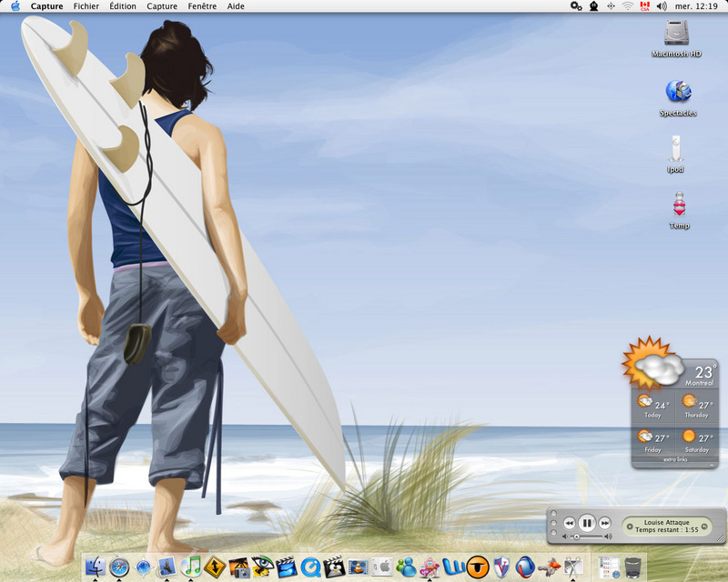Viewport: 728px width, 582px height.
Task: Open the eye icon app in dock
Action: point(263,567)
